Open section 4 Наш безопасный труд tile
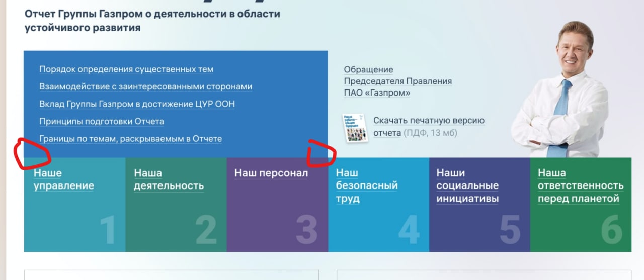Image resolution: width=644 pixels, height=280 pixels. [378, 205]
